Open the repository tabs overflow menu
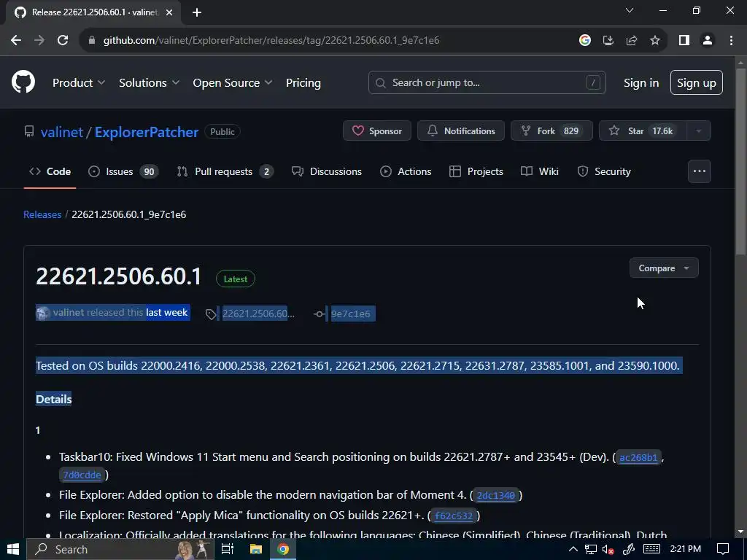Screen dimensions: 747x560 (x=700, y=171)
